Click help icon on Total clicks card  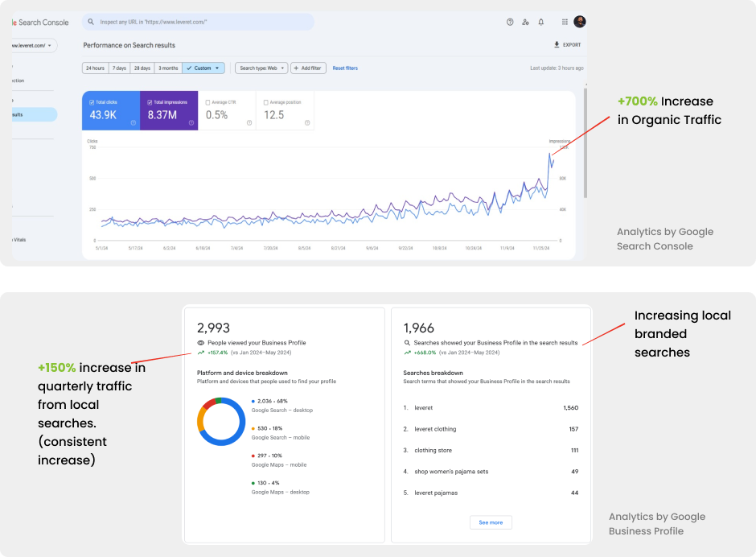[x=134, y=123]
